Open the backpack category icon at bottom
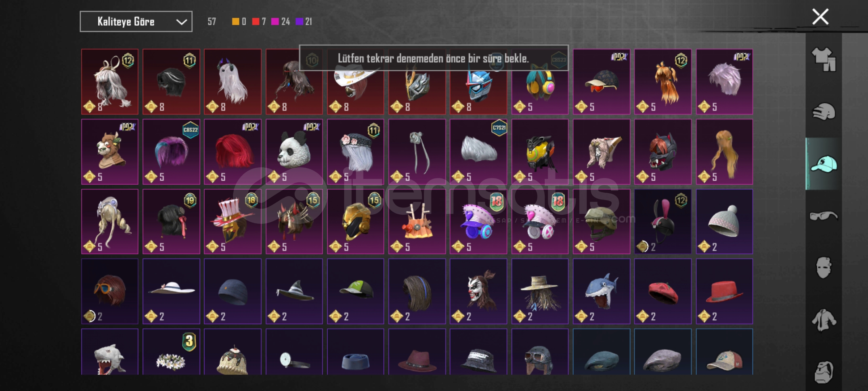 tap(824, 372)
